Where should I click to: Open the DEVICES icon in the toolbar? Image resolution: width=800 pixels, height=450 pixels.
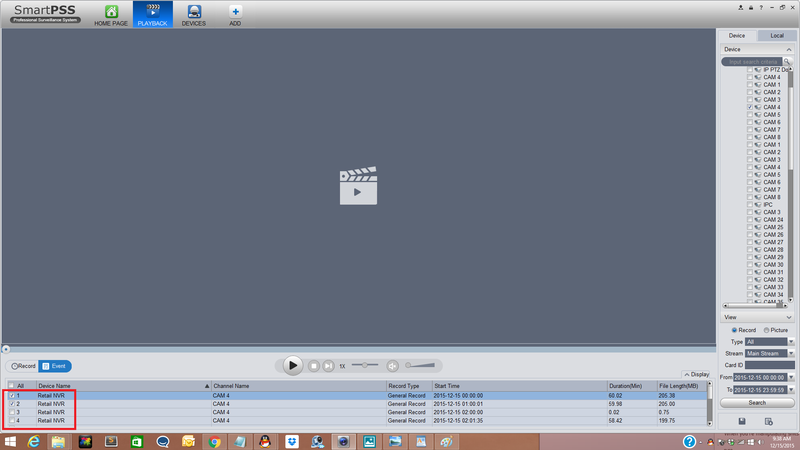[194, 12]
